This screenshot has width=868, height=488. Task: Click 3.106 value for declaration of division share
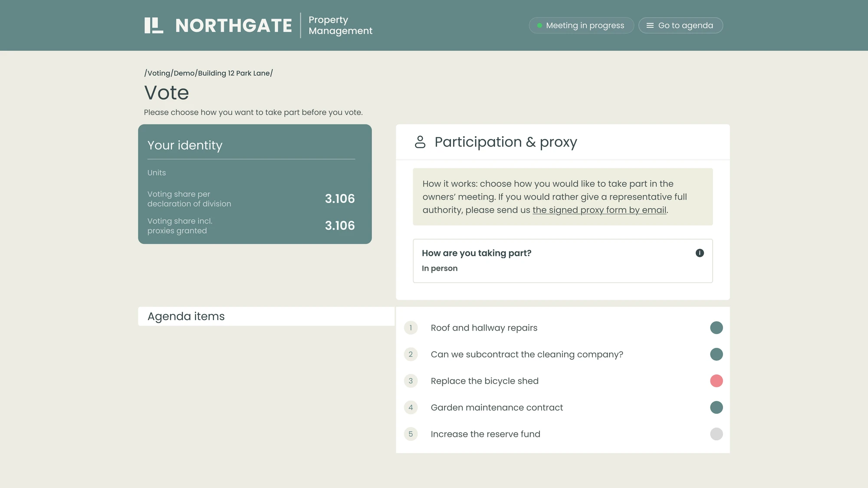[x=340, y=199]
